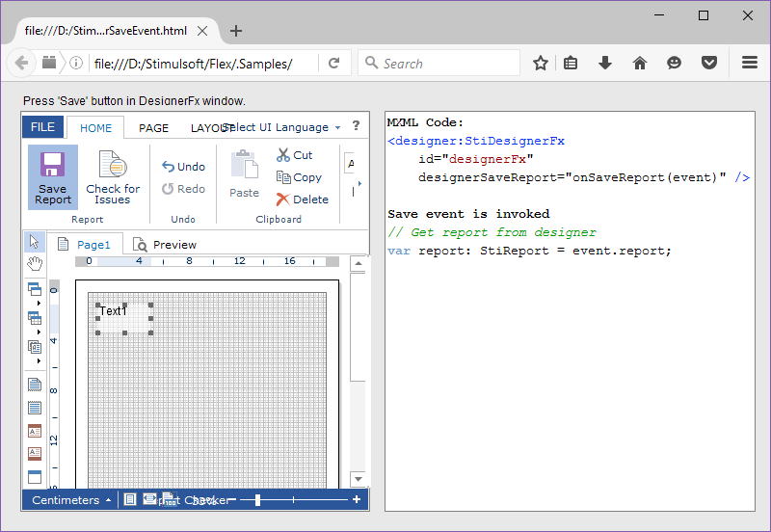Show site information icon
The image size is (771, 532).
(76, 63)
